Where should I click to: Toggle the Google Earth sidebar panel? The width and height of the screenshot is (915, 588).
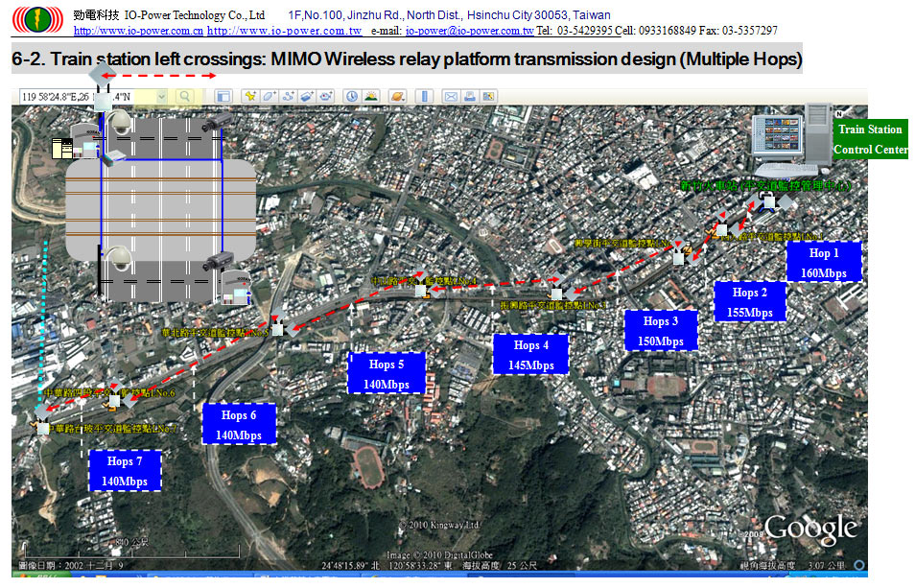pos(223,96)
